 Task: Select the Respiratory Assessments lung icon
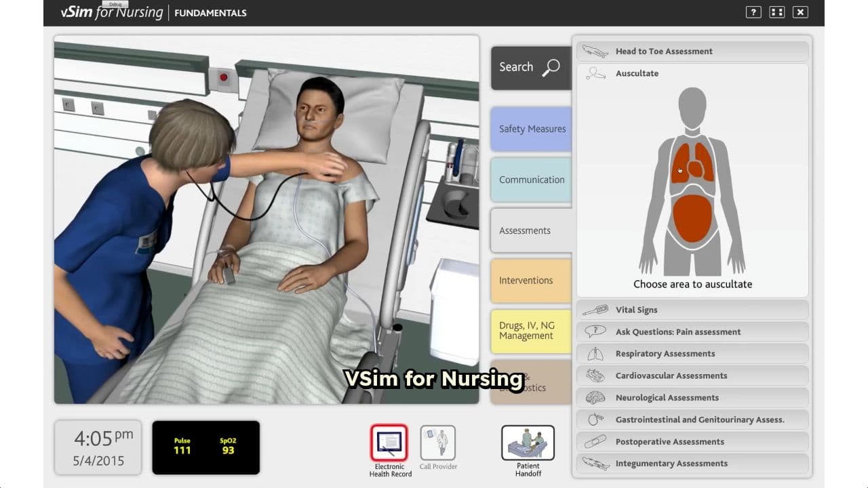tap(594, 353)
